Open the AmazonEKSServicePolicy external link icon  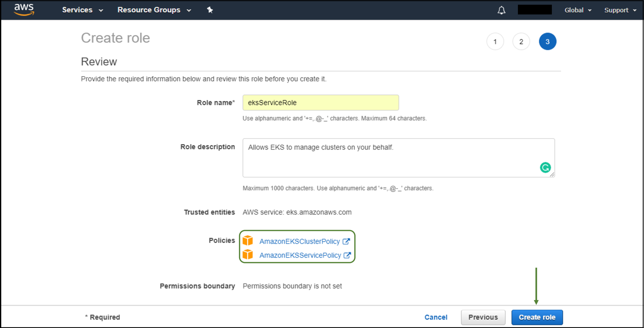point(347,255)
